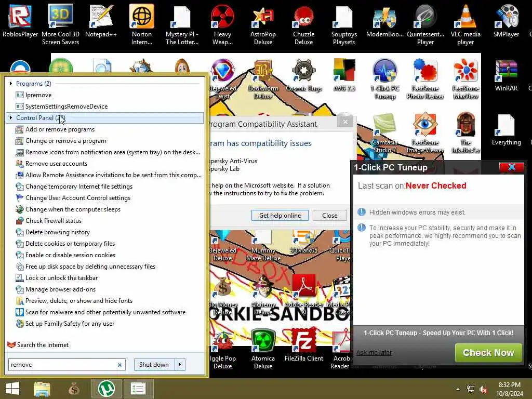Open lpremove program result
Screen dimensions: 532x399
[x=38, y=95]
